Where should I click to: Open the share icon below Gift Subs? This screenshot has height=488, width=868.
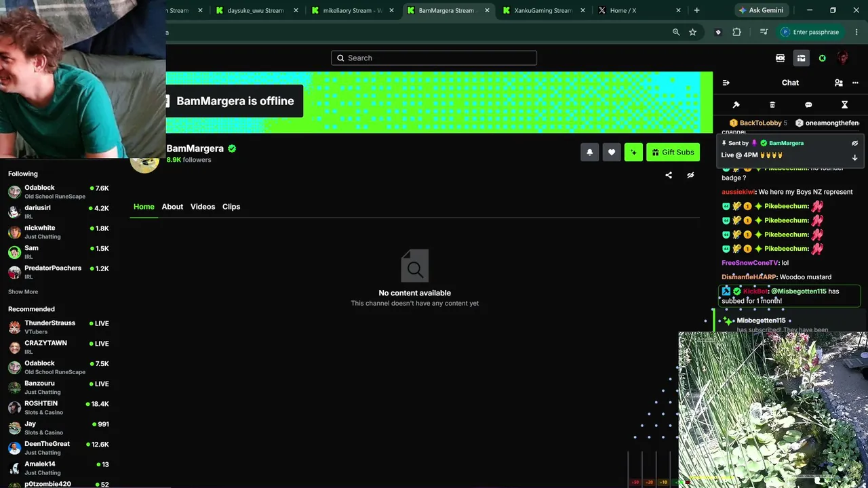(669, 175)
